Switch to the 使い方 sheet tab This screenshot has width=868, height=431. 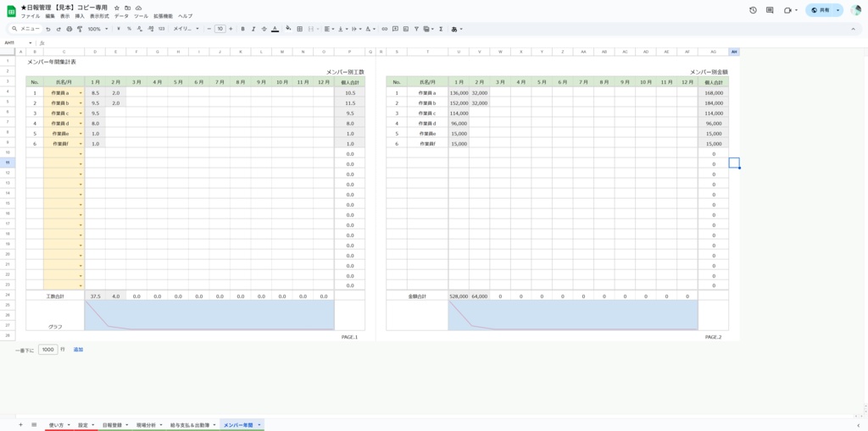(x=58, y=425)
